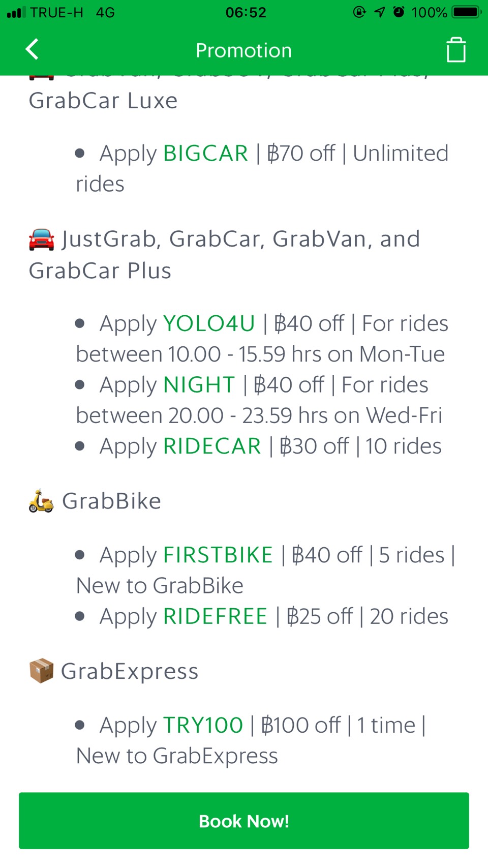Select the RIDEFREE promo code
Image resolution: width=488 pixels, height=868 pixels.
[x=215, y=616]
